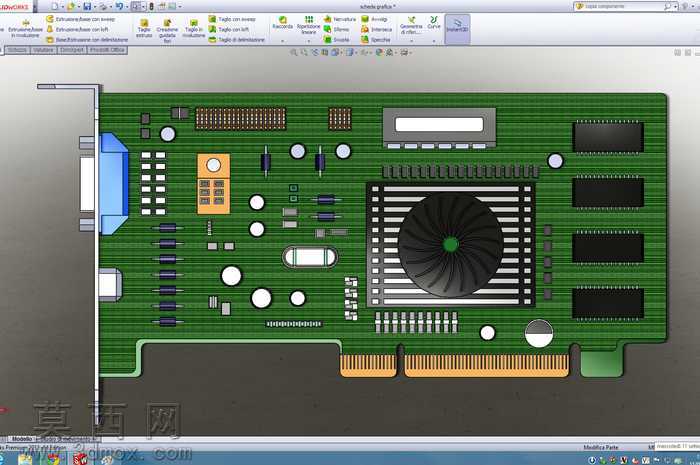Expand the Undo dropdown arrow
Viewport: 700px width, 465px height.
127,7
